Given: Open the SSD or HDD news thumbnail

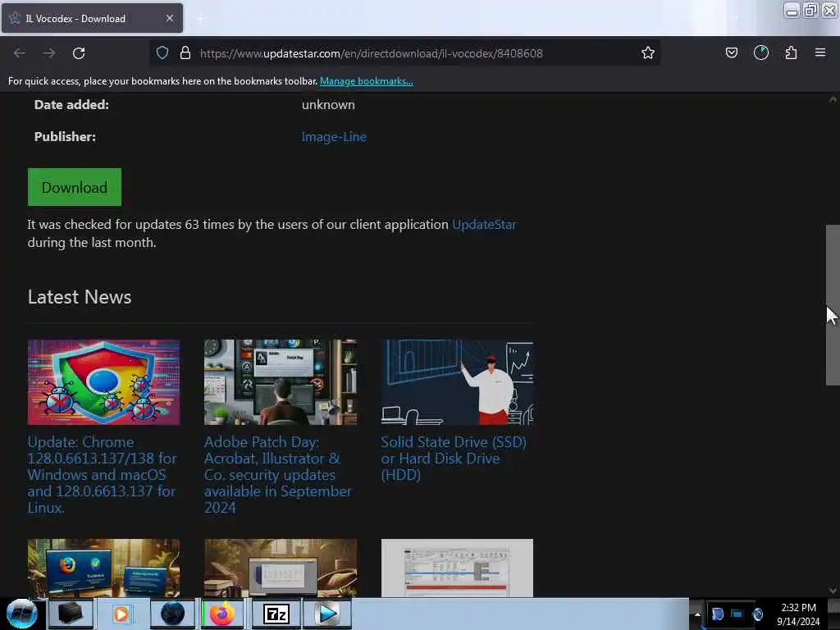Looking at the screenshot, I should coord(457,382).
